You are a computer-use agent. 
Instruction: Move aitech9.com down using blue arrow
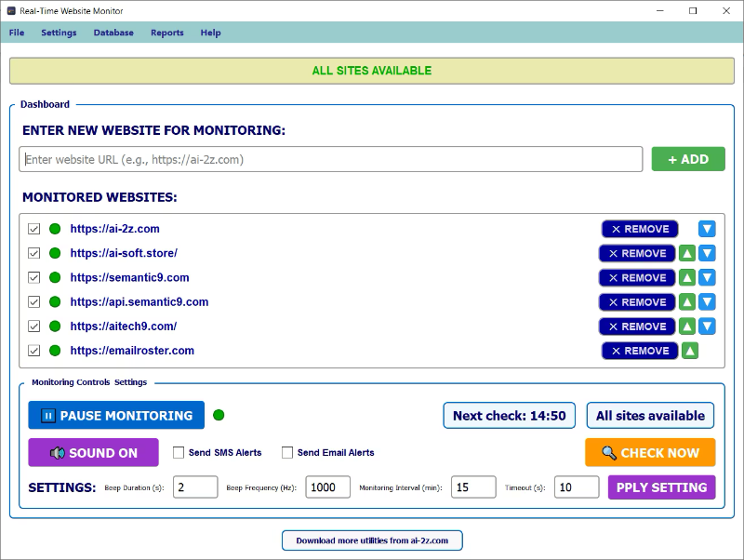click(x=707, y=327)
